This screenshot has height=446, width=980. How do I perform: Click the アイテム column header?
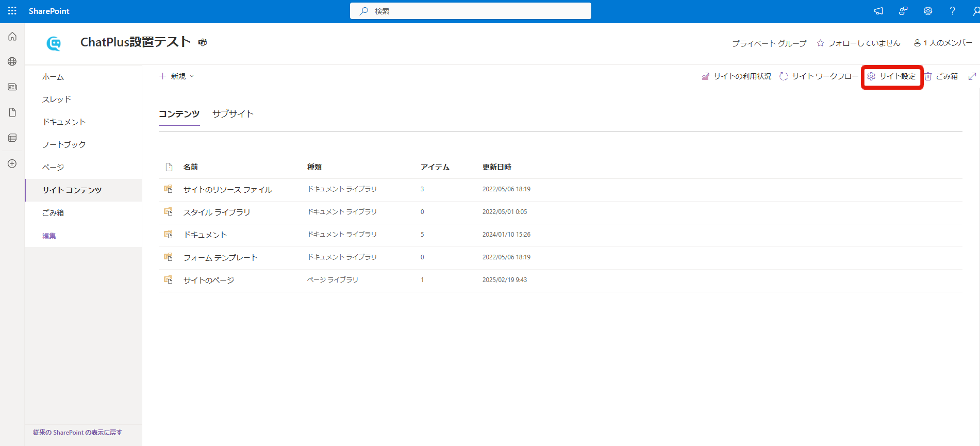(435, 167)
